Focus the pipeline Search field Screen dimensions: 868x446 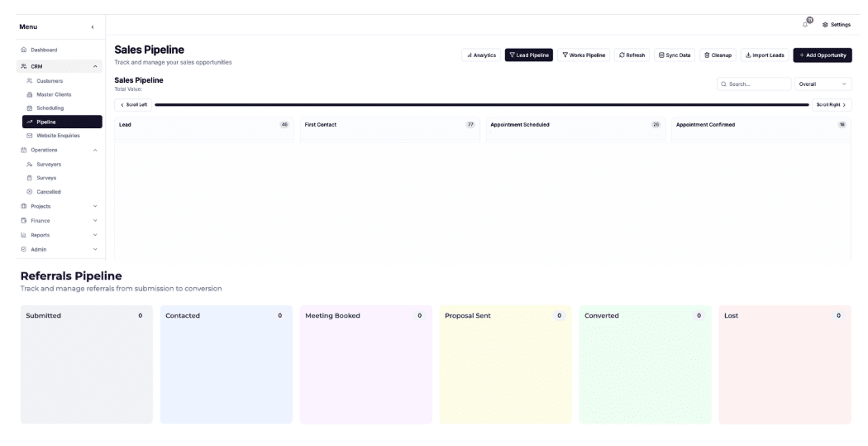(x=754, y=84)
